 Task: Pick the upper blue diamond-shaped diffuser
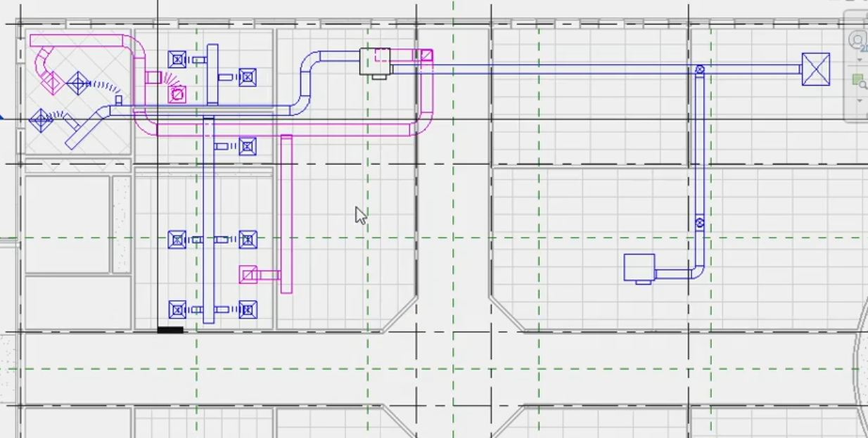pyautogui.click(x=78, y=84)
